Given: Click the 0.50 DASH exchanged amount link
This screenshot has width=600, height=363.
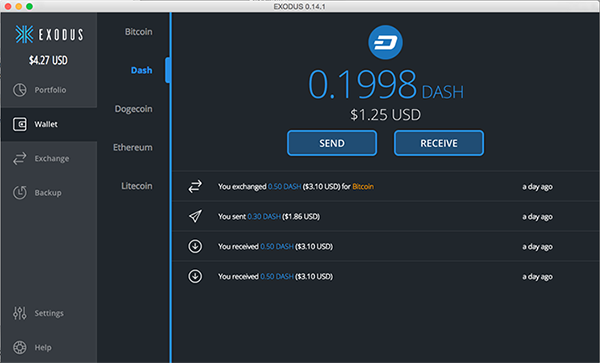Looking at the screenshot, I should pos(284,187).
